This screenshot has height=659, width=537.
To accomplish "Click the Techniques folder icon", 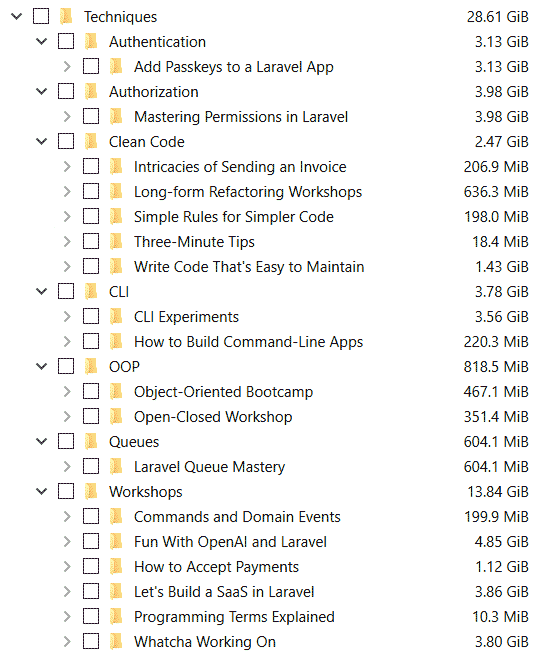I will [x=66, y=17].
